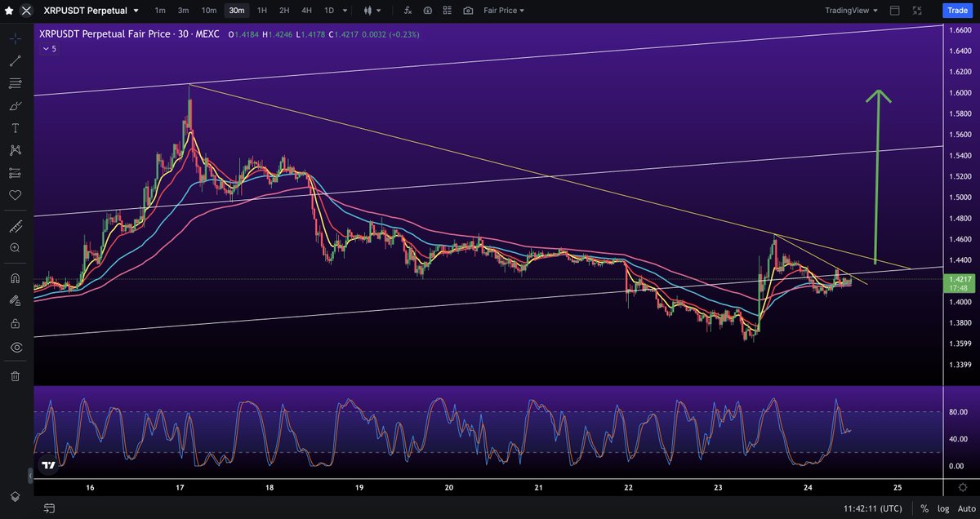Open the Fair Price dropdown
The image size is (980, 519).
[504, 11]
